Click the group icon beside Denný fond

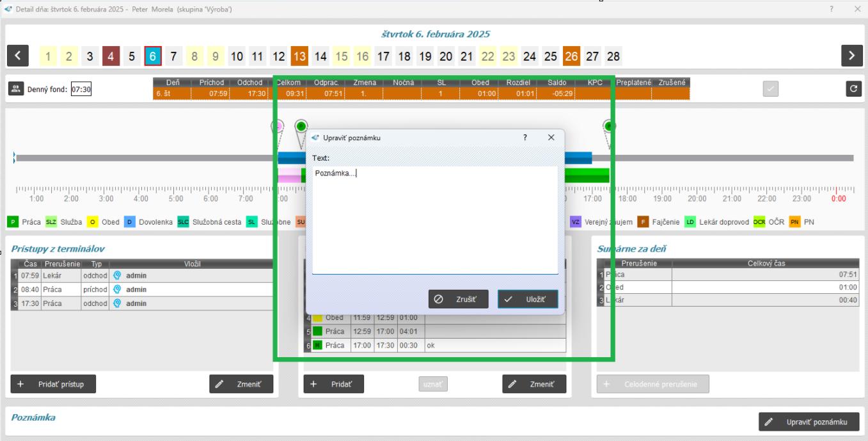pos(15,90)
